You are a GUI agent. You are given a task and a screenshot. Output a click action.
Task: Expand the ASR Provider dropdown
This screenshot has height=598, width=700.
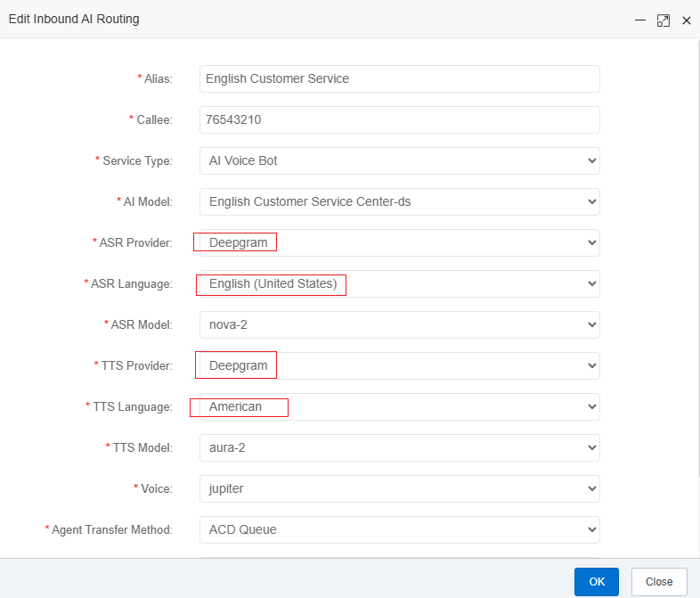point(400,243)
